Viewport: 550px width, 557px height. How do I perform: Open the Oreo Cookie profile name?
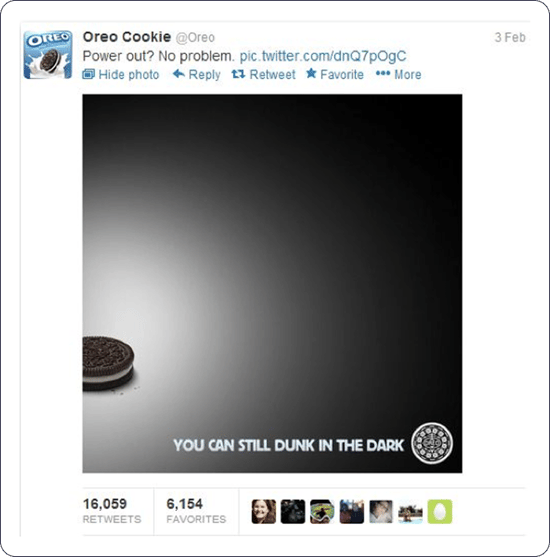(127, 37)
